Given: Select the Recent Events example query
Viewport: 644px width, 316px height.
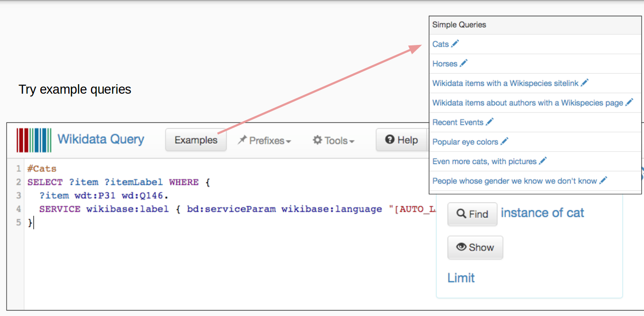Looking at the screenshot, I should pos(458,122).
